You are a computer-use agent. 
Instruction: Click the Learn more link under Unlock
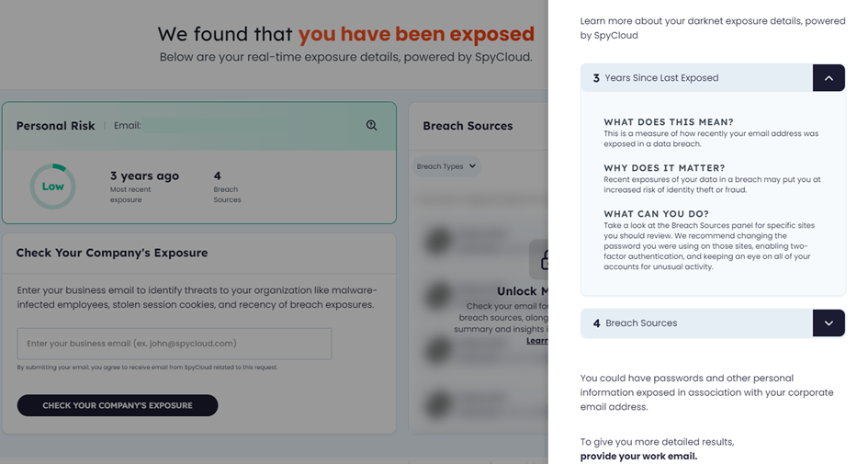click(537, 341)
